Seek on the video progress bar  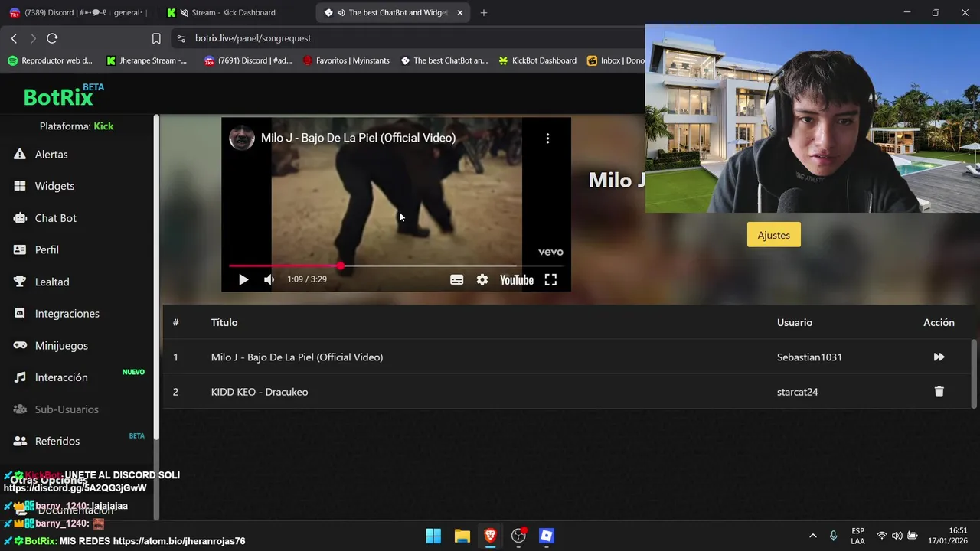click(396, 266)
